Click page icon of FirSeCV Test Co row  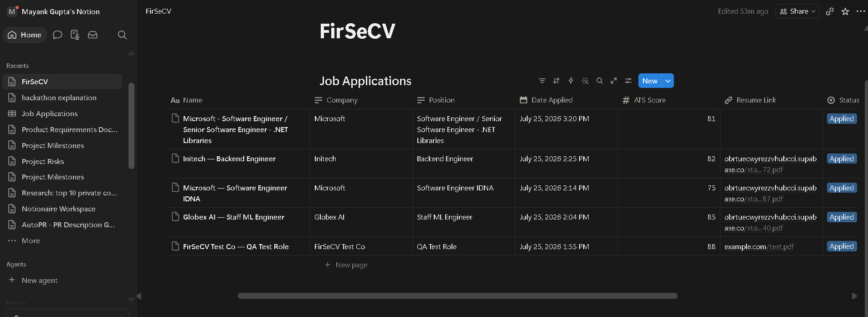[175, 246]
